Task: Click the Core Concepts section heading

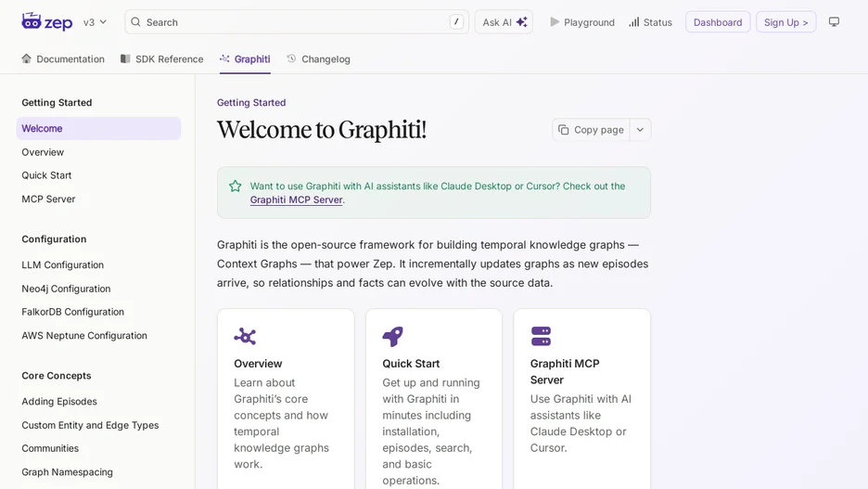Action: tap(57, 376)
